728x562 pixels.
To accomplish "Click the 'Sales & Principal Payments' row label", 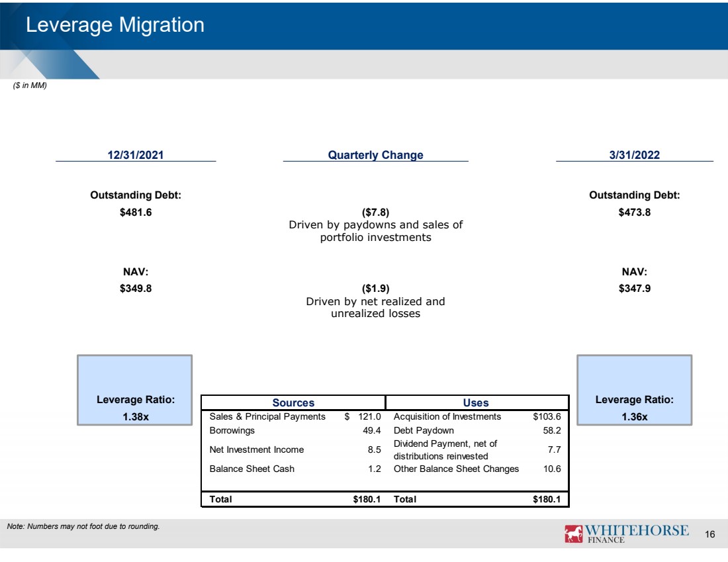I will click(267, 416).
